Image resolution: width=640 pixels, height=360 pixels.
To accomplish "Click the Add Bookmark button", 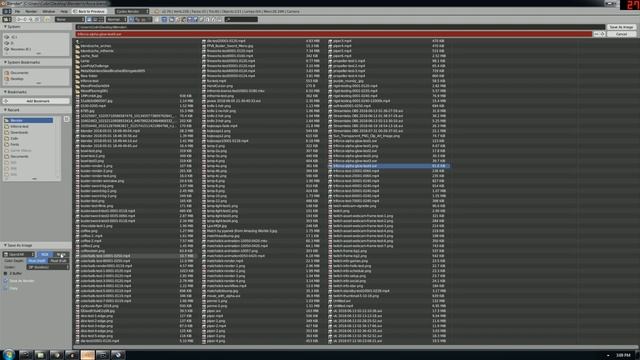I will (36, 101).
